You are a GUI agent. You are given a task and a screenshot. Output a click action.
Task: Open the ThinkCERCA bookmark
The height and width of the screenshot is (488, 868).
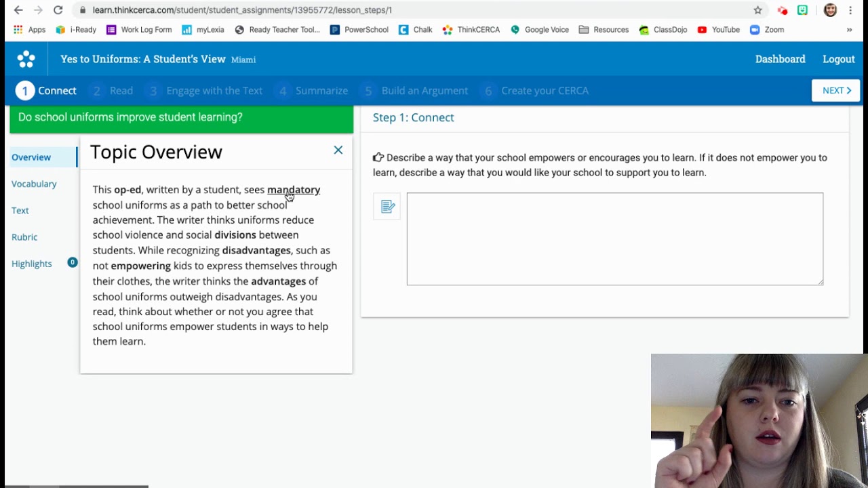click(x=471, y=30)
